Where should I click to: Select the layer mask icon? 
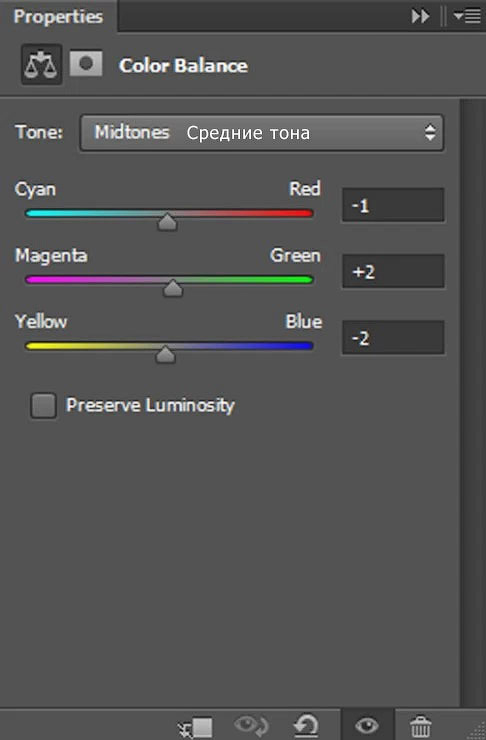click(x=86, y=64)
